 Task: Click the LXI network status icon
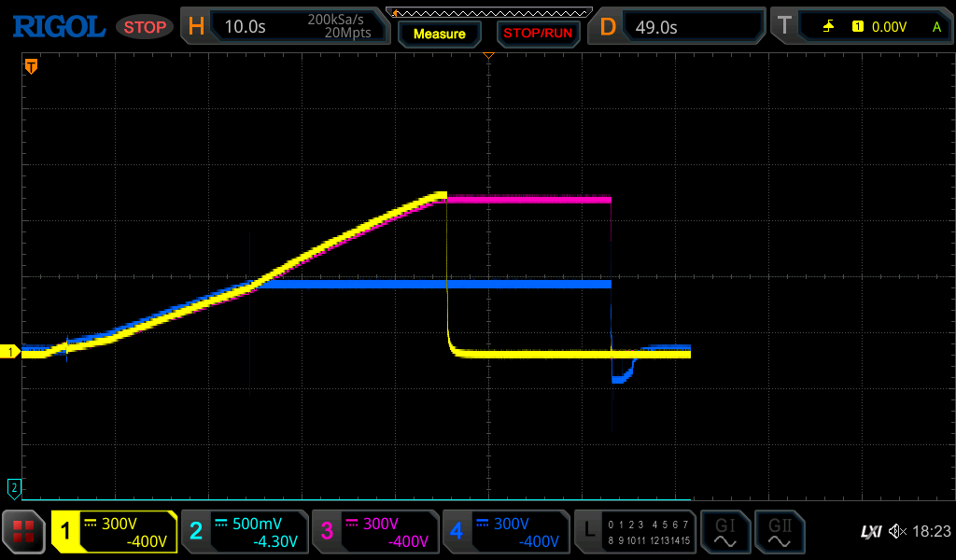pyautogui.click(x=870, y=532)
